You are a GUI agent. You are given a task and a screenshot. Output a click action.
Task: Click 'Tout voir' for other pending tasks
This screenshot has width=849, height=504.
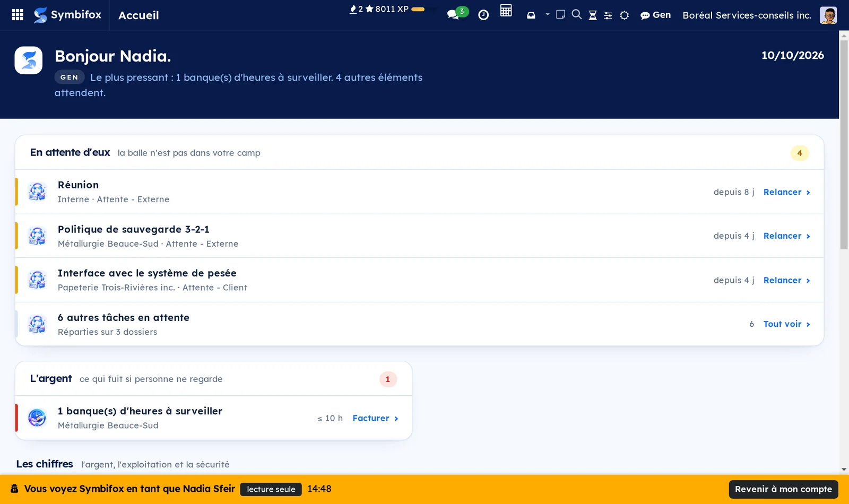(787, 324)
